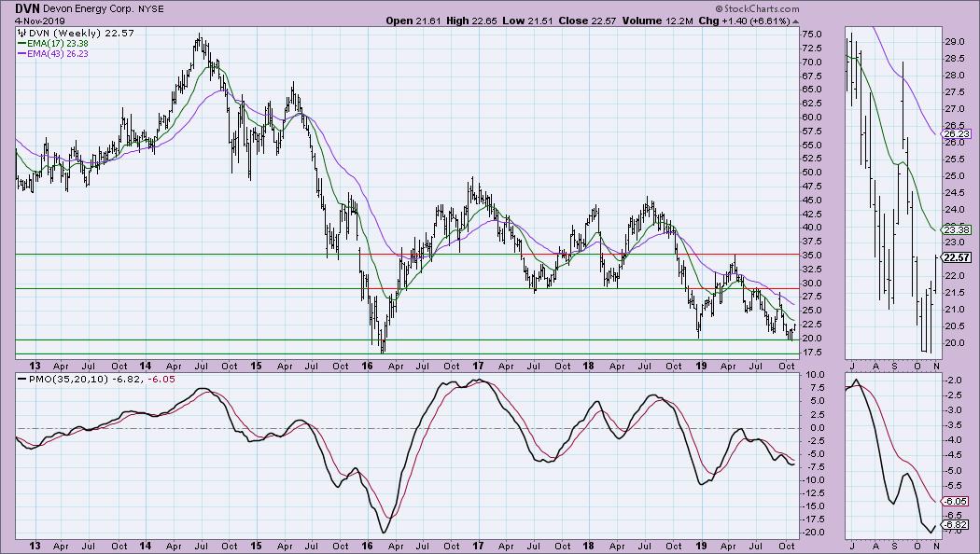This screenshot has width=980, height=554.
Task: Click the 70.0 price axis label
Action: [x=812, y=62]
